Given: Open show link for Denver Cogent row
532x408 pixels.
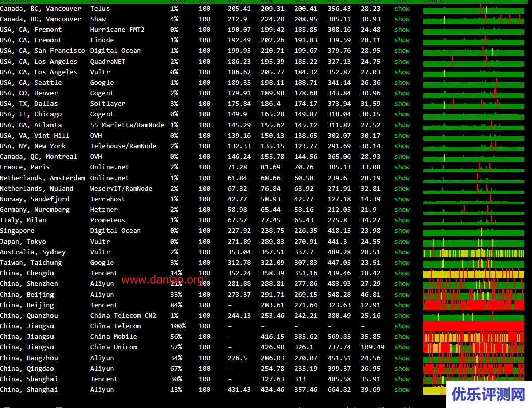Looking at the screenshot, I should tap(402, 93).
